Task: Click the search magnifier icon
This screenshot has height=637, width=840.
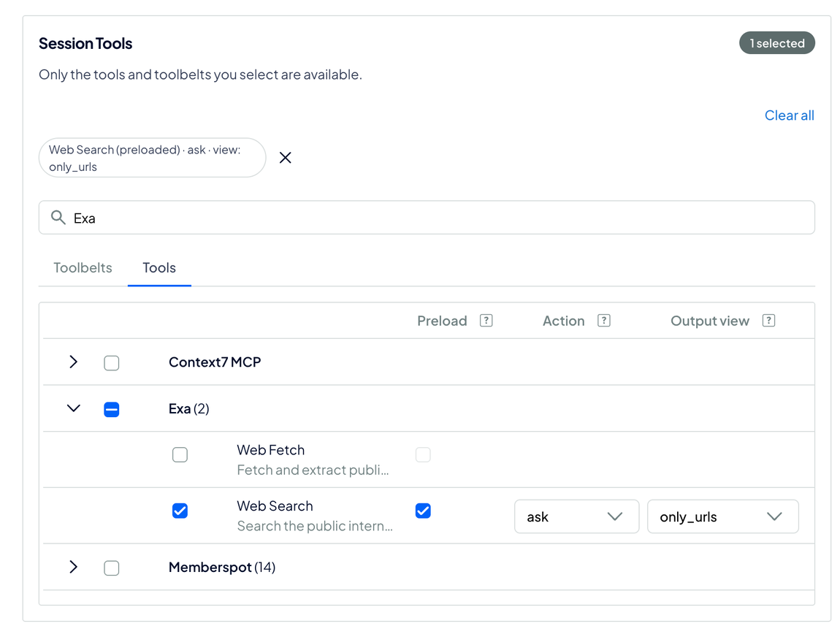Action: click(58, 218)
